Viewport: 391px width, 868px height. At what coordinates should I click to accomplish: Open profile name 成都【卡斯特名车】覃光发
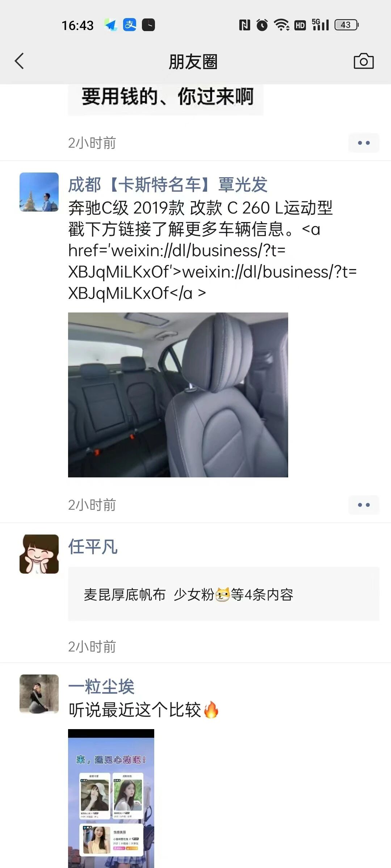(x=168, y=184)
